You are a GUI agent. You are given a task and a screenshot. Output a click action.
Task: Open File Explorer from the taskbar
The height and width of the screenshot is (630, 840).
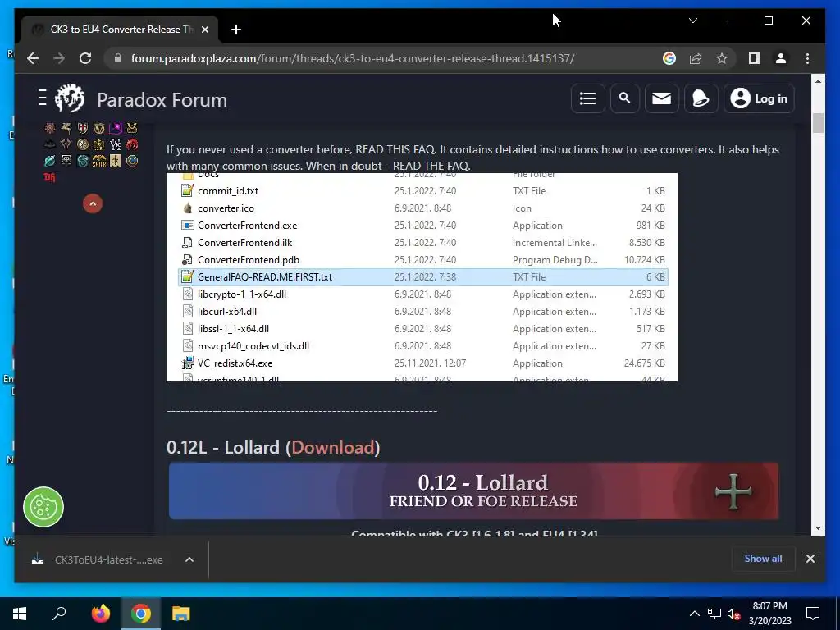(x=181, y=614)
